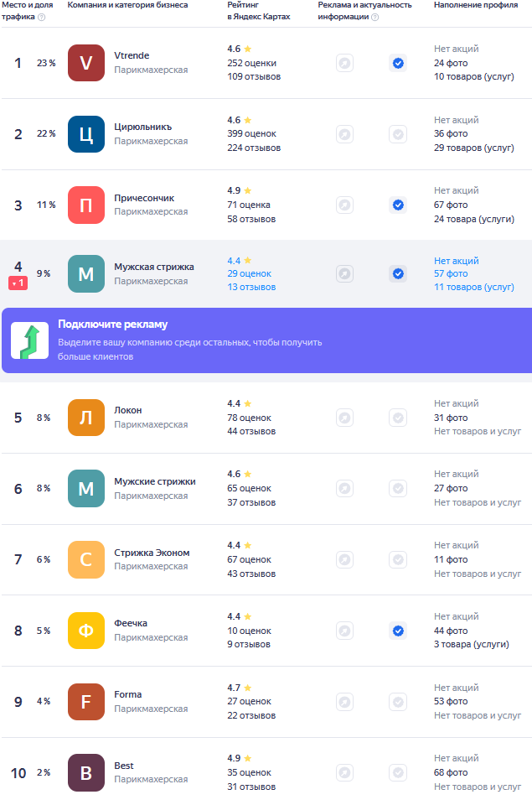The image size is (532, 805).
Task: Open the '29 оценок' link
Action: coord(250,273)
